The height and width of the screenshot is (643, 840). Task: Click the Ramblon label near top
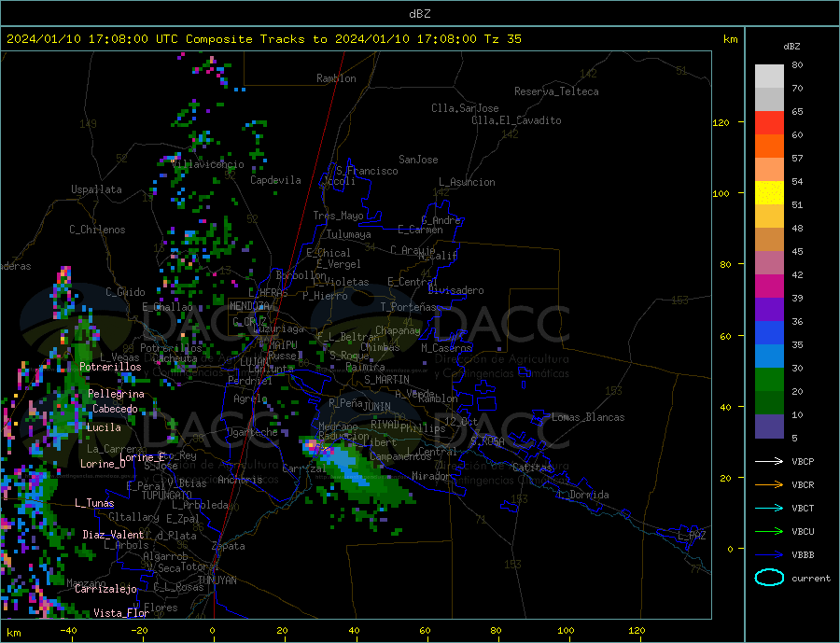click(x=336, y=78)
